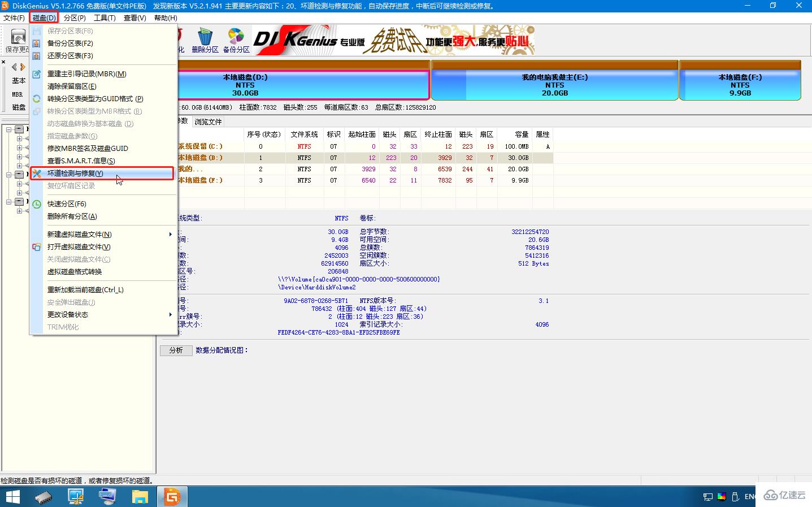The height and width of the screenshot is (507, 812).
Task: Select 坏道检测与修复(V) menu entry
Action: [x=102, y=173]
